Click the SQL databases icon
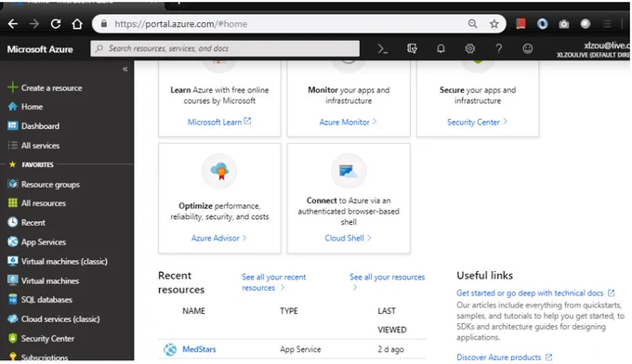This screenshot has height=364, width=632. coord(13,299)
